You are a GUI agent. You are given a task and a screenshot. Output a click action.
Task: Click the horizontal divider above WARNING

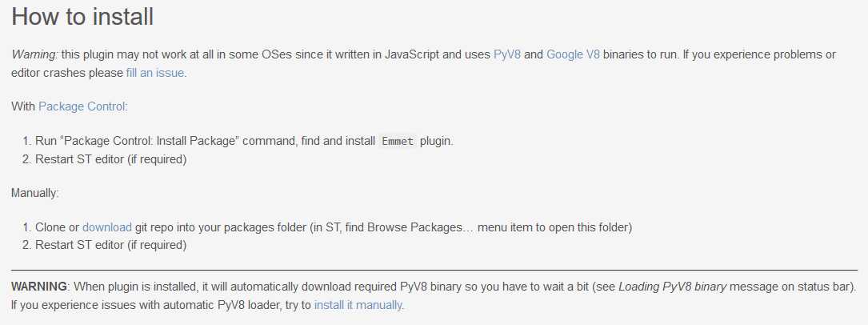click(x=434, y=270)
